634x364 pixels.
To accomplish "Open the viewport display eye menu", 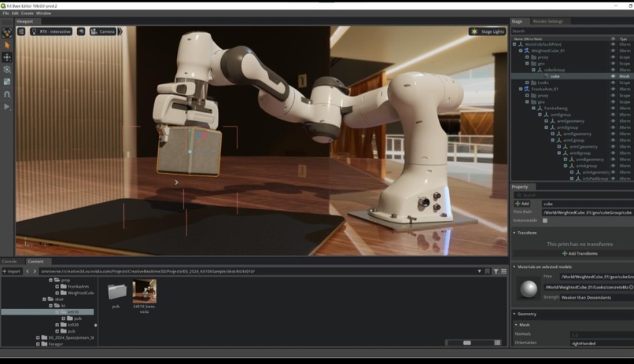I will point(81,31).
